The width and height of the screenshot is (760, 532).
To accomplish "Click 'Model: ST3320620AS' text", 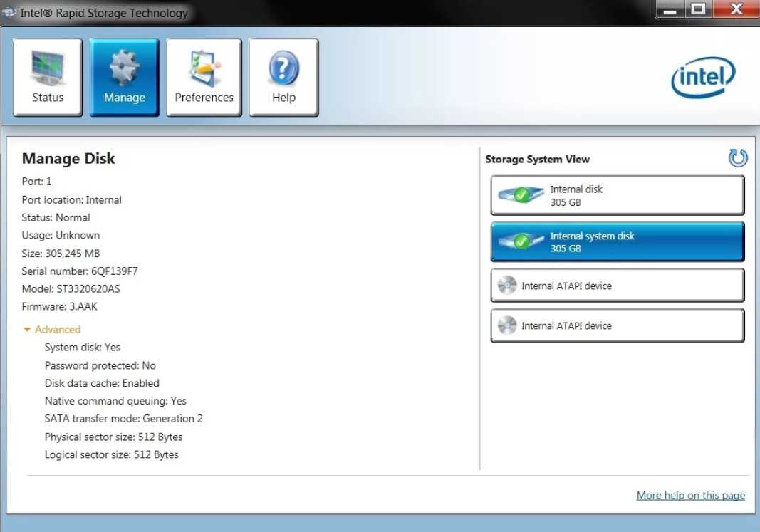I will [x=71, y=288].
